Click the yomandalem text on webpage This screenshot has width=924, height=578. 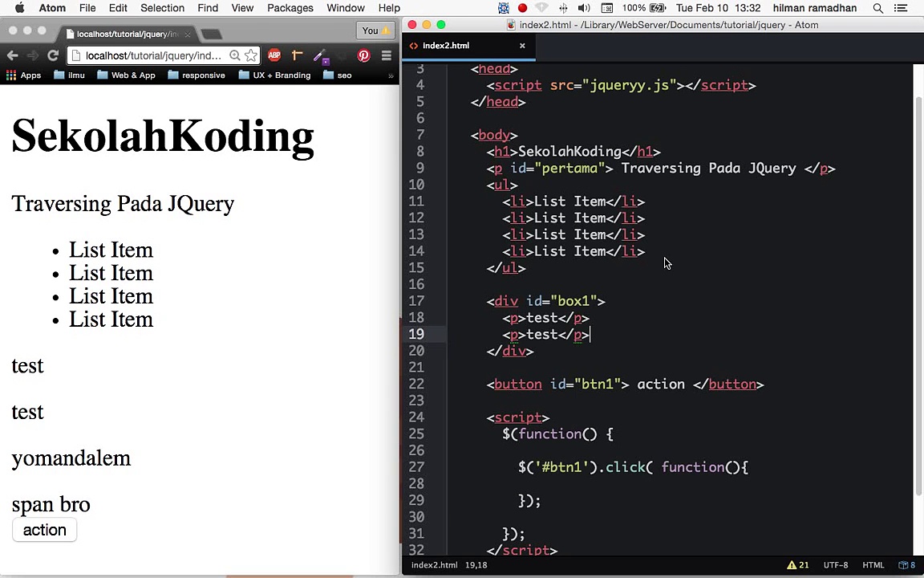(x=71, y=458)
